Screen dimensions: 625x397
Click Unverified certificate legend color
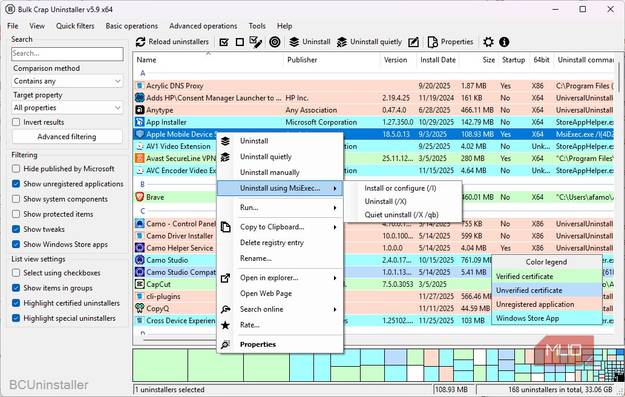(546, 290)
